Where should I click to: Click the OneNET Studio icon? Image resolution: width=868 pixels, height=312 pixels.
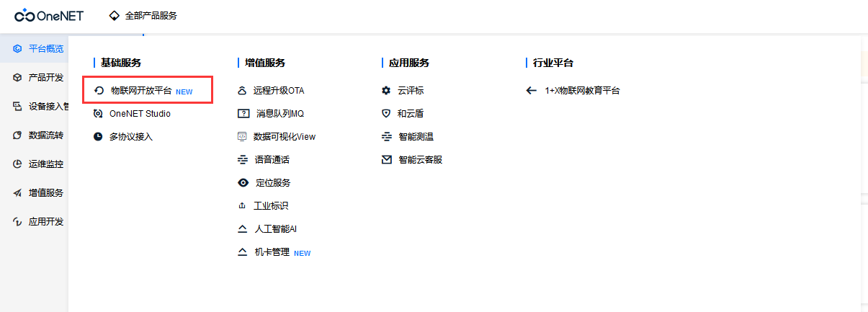[x=98, y=114]
